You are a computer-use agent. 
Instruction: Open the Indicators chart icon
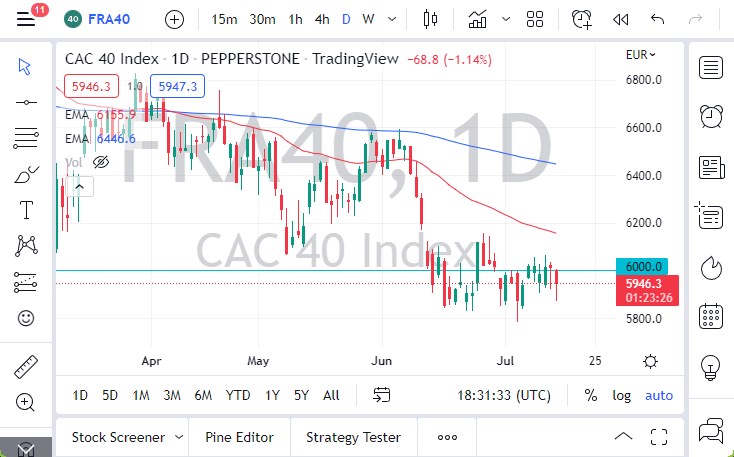pyautogui.click(x=478, y=19)
